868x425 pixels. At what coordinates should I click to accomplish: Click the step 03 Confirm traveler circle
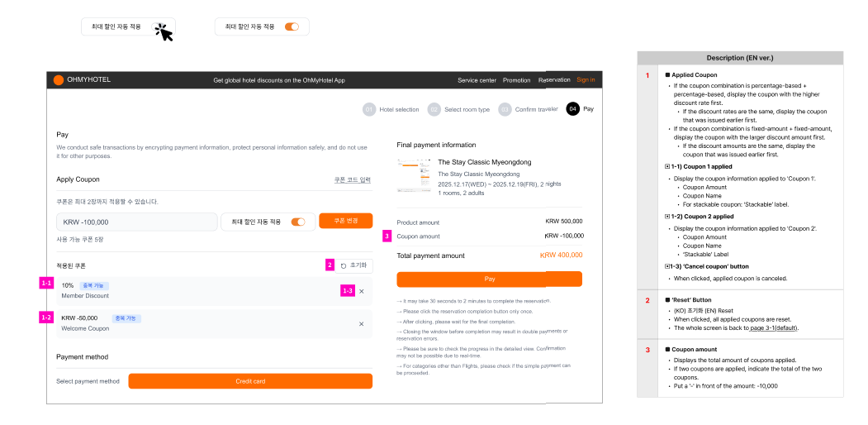(505, 109)
